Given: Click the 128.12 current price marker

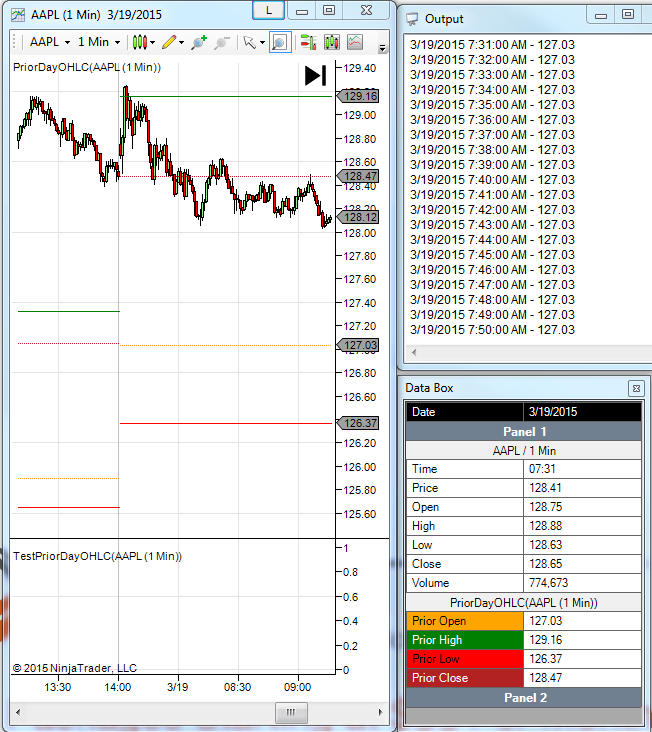Looking at the screenshot, I should (358, 217).
